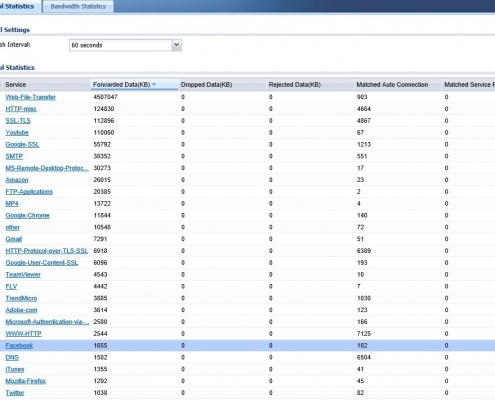Click the Google-Chrome service link
Image resolution: width=495 pixels, height=400 pixels.
tap(27, 215)
